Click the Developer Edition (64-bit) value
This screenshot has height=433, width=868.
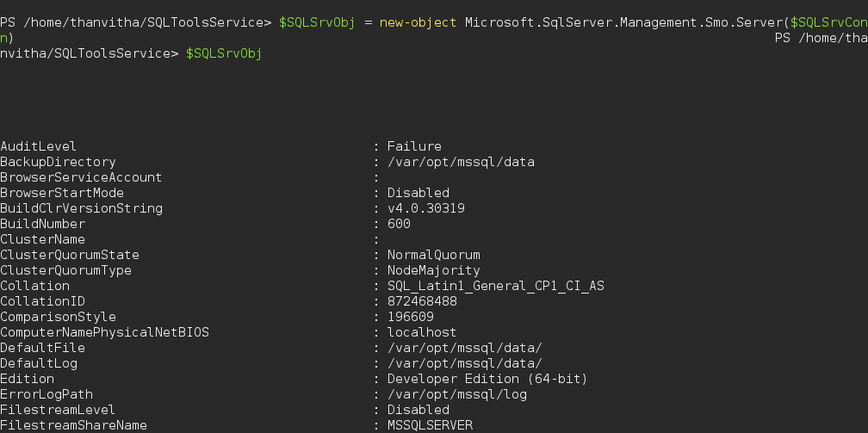point(487,379)
